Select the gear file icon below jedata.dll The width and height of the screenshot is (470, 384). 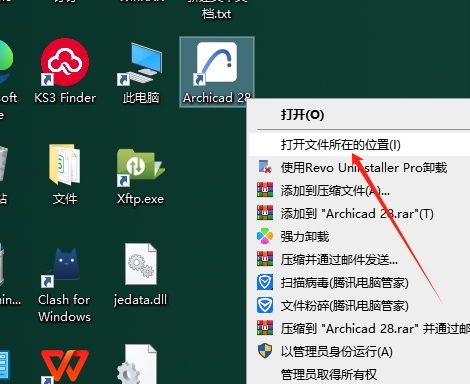(137, 365)
